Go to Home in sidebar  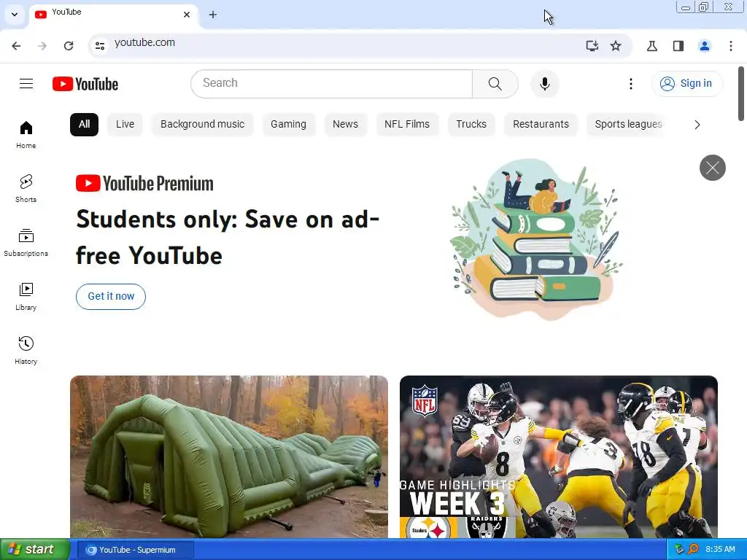[26, 135]
